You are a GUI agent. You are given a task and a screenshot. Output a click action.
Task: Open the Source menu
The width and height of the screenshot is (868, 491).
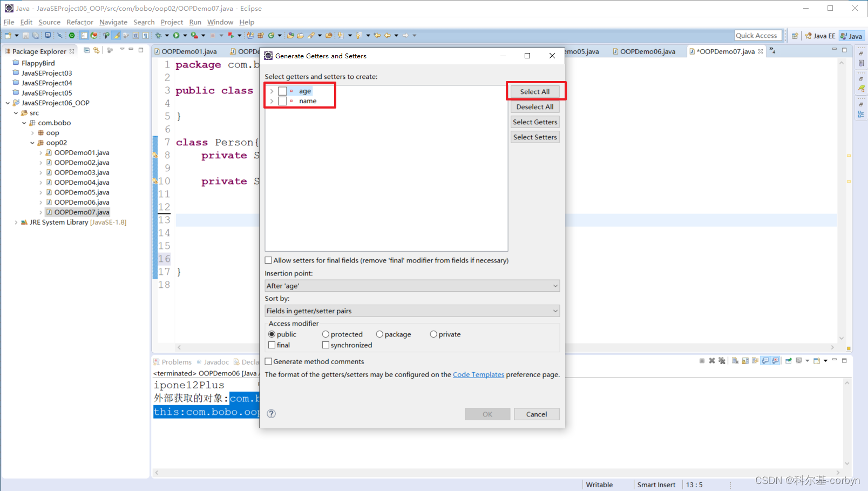pyautogui.click(x=49, y=22)
